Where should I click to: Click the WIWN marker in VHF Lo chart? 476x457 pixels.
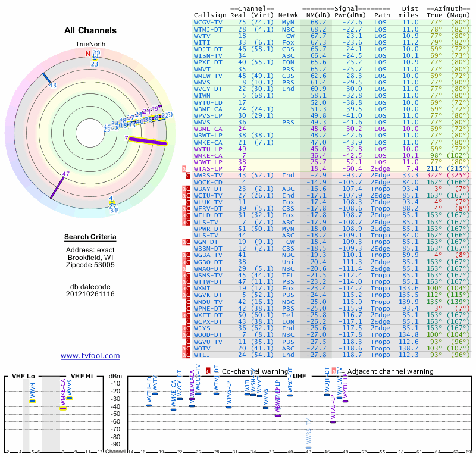point(32,402)
